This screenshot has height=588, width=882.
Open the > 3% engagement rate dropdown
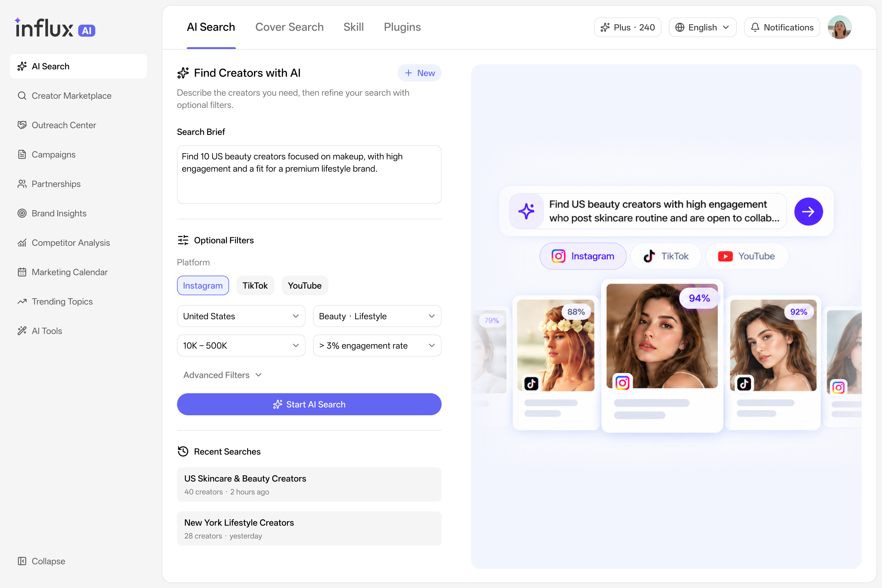point(377,345)
